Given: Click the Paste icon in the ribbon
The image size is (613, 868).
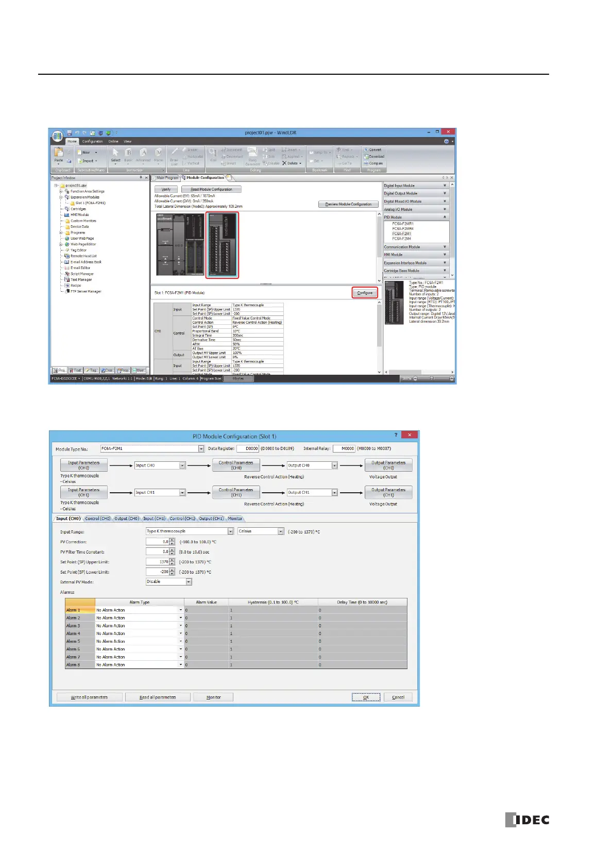Looking at the screenshot, I should (59, 153).
